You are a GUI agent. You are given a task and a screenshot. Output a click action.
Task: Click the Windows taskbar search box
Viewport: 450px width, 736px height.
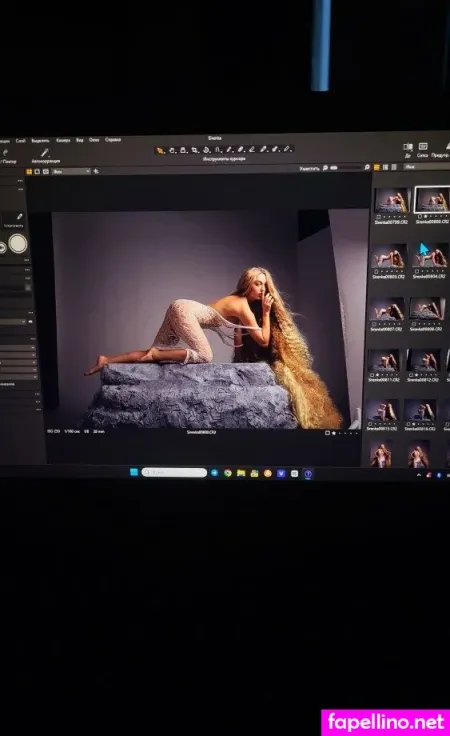click(174, 472)
